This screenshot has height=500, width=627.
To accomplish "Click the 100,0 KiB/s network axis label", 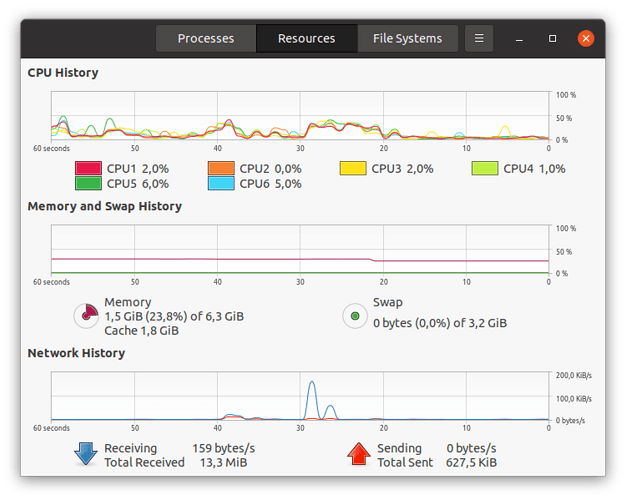I will pyautogui.click(x=573, y=399).
